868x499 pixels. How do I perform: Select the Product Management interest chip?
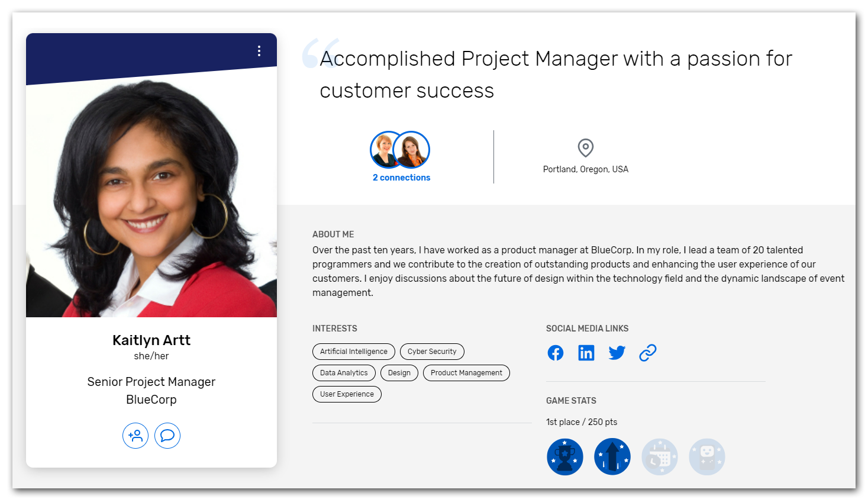pos(466,372)
